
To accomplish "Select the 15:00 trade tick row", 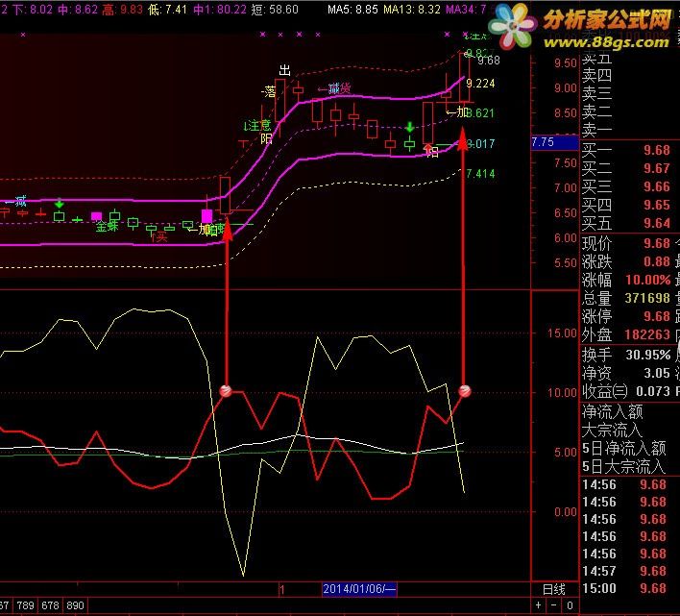I will click(x=624, y=588).
